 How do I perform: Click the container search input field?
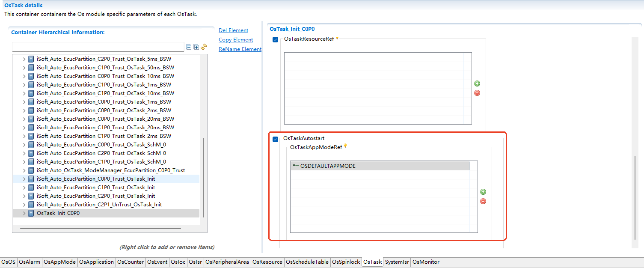[x=98, y=47]
